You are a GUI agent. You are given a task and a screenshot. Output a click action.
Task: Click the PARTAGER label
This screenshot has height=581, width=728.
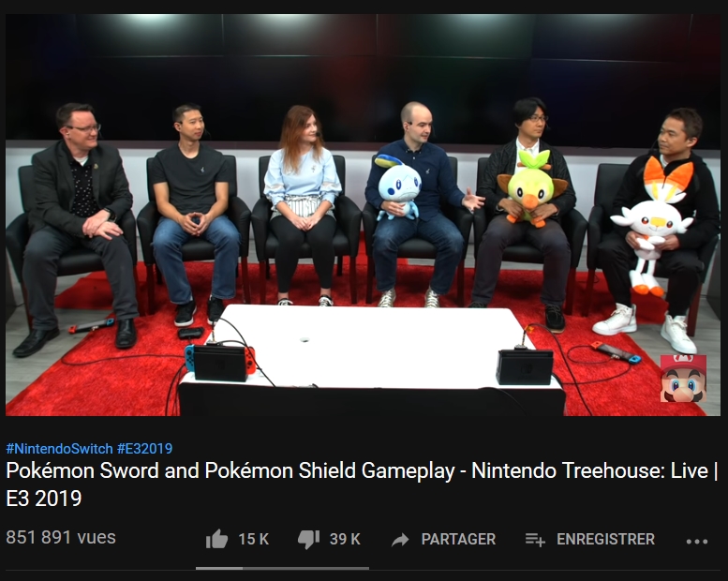458,539
